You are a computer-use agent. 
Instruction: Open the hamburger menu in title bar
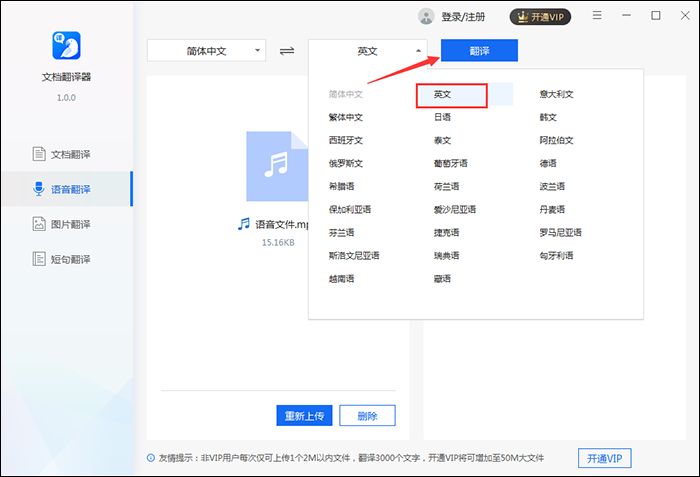(597, 16)
